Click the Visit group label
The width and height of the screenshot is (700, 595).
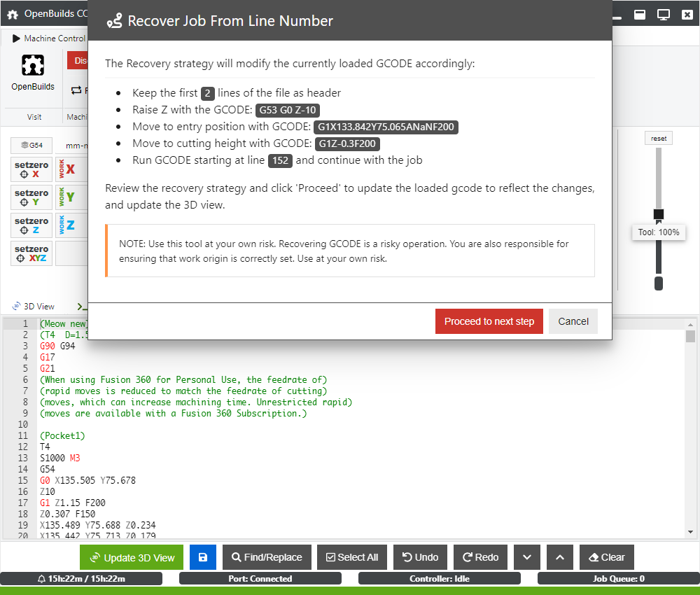[x=34, y=117]
